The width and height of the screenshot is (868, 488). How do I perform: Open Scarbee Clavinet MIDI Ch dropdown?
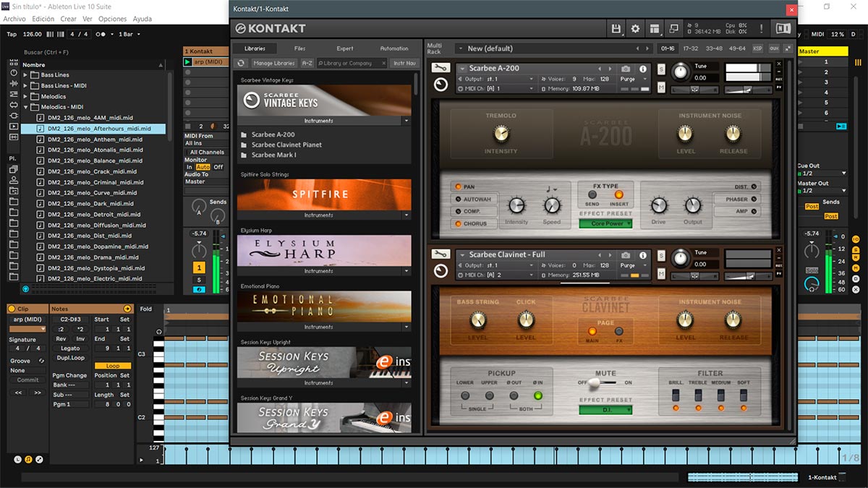pos(496,275)
